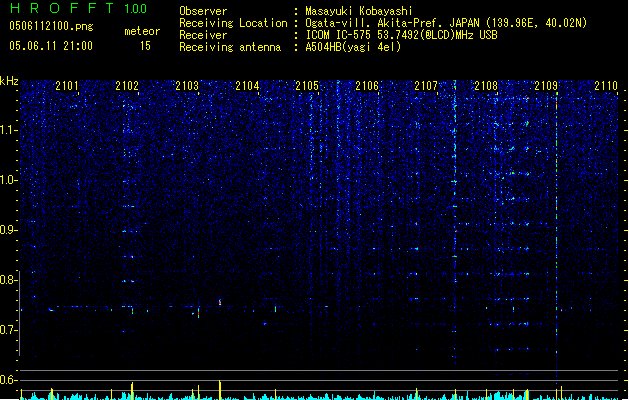Click the A504HB(yagi 4el) antenna text
The image size is (629, 400).
353,47
